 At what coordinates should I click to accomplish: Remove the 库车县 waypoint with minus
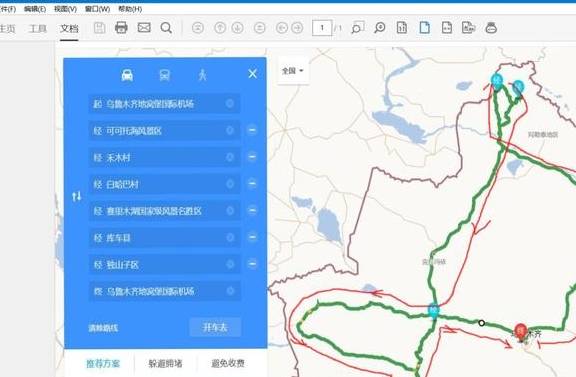252,237
